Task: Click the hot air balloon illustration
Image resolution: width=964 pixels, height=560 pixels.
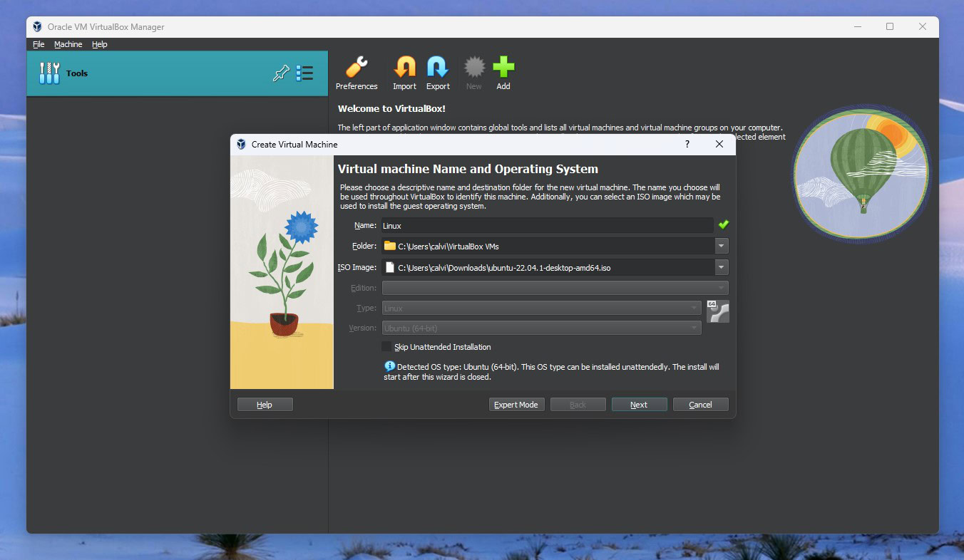Action: point(861,174)
